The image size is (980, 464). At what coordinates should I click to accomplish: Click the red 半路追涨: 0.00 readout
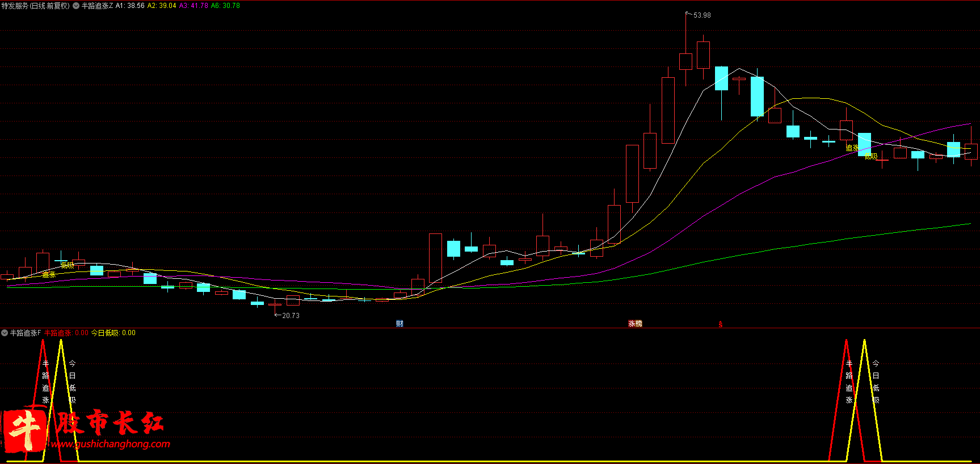[x=66, y=333]
